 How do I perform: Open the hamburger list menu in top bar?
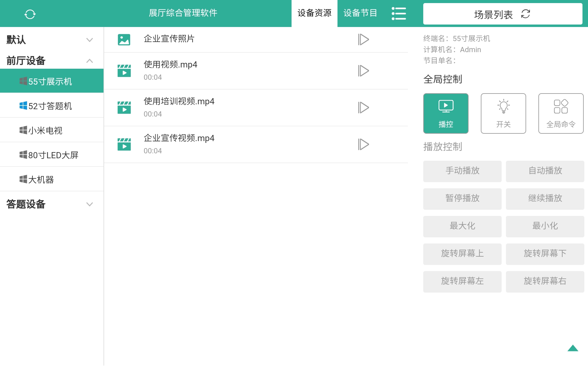[399, 13]
